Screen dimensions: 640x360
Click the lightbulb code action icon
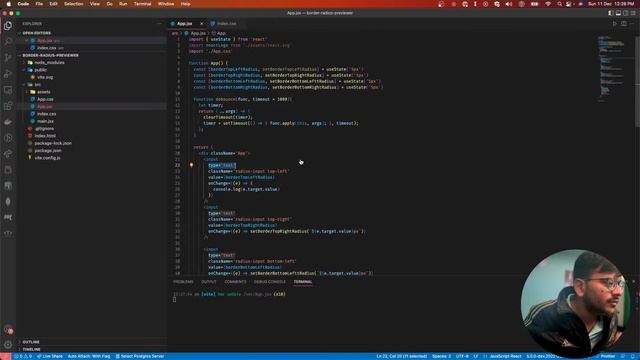(191, 165)
